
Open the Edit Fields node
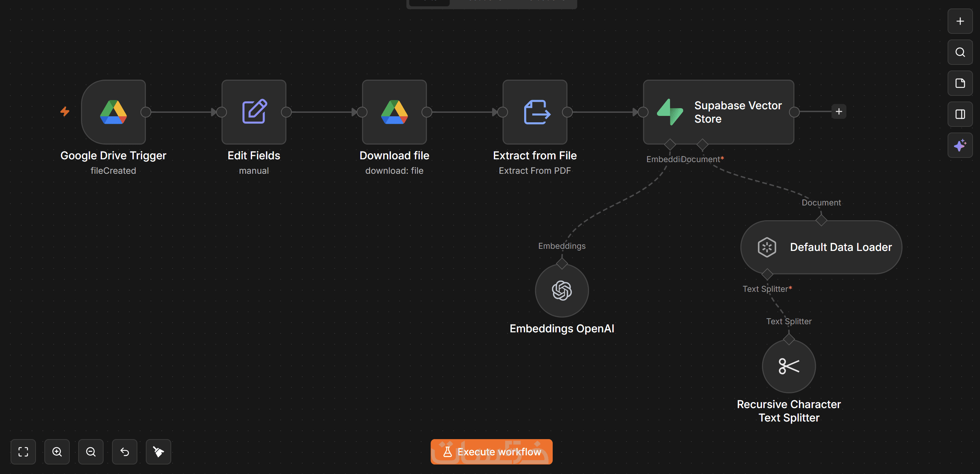(x=254, y=112)
